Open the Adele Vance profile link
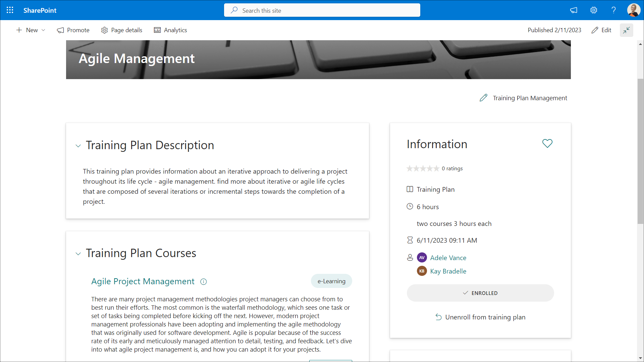Screen dimensions: 644x362 [x=448, y=258]
